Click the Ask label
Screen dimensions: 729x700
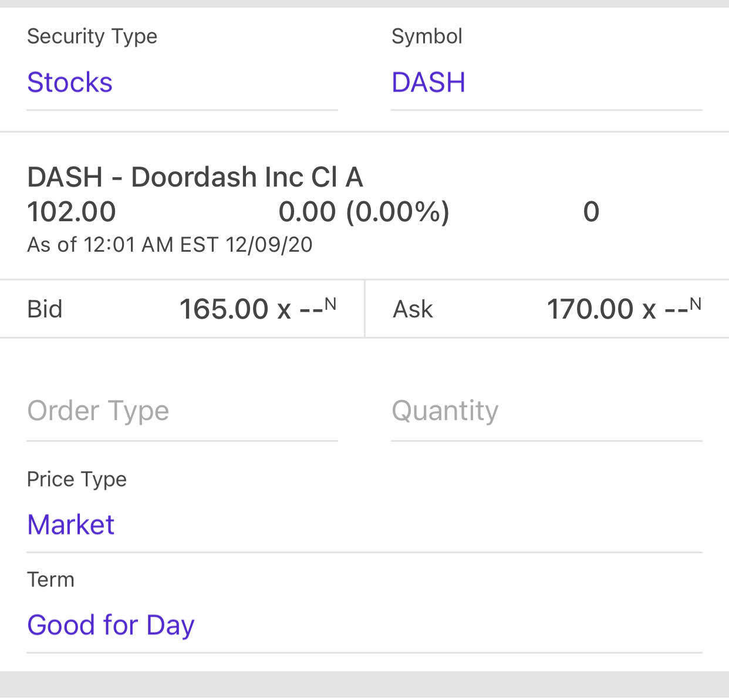tap(413, 309)
